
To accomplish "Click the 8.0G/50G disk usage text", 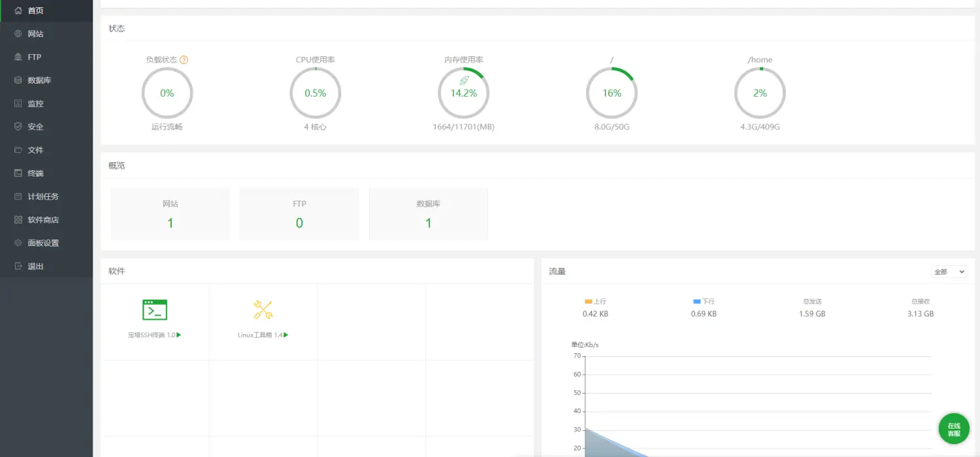I will (x=612, y=127).
